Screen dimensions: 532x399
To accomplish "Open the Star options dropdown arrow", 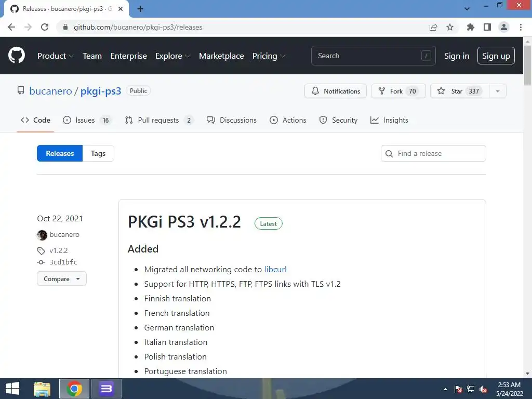I will coord(497,91).
